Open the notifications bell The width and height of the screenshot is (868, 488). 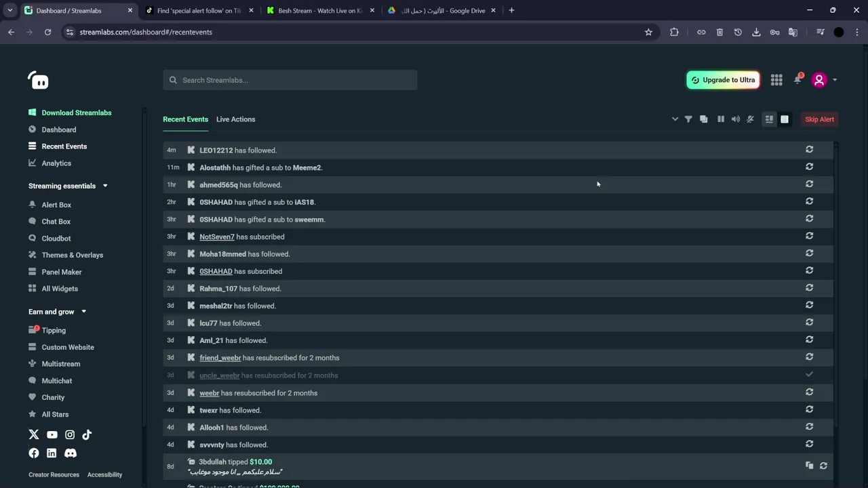pyautogui.click(x=797, y=80)
